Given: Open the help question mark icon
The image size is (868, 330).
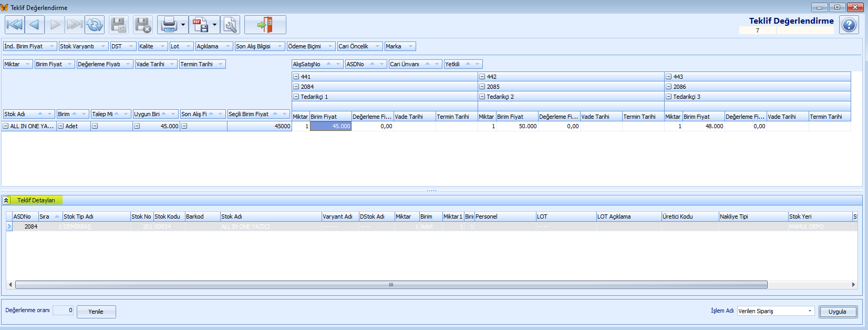Looking at the screenshot, I should [x=849, y=25].
